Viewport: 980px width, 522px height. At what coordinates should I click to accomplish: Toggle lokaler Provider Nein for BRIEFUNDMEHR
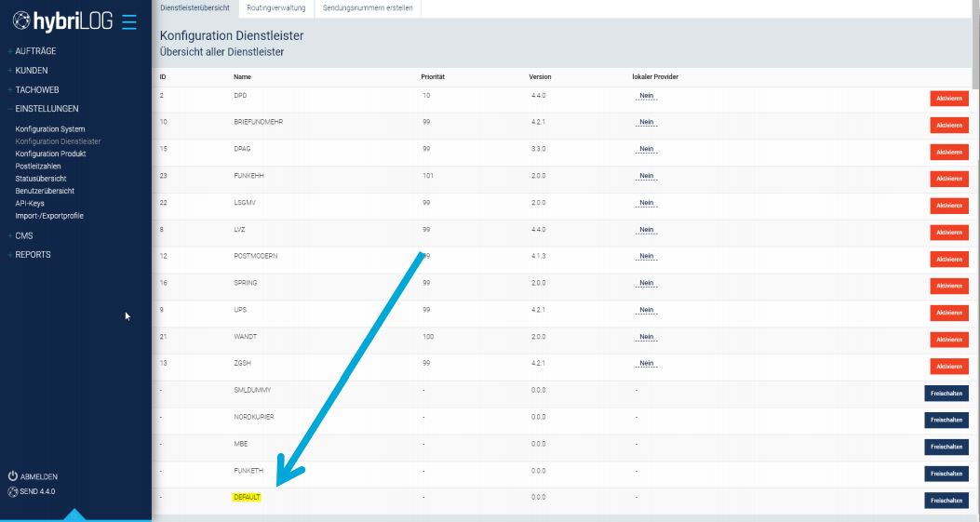pyautogui.click(x=646, y=123)
